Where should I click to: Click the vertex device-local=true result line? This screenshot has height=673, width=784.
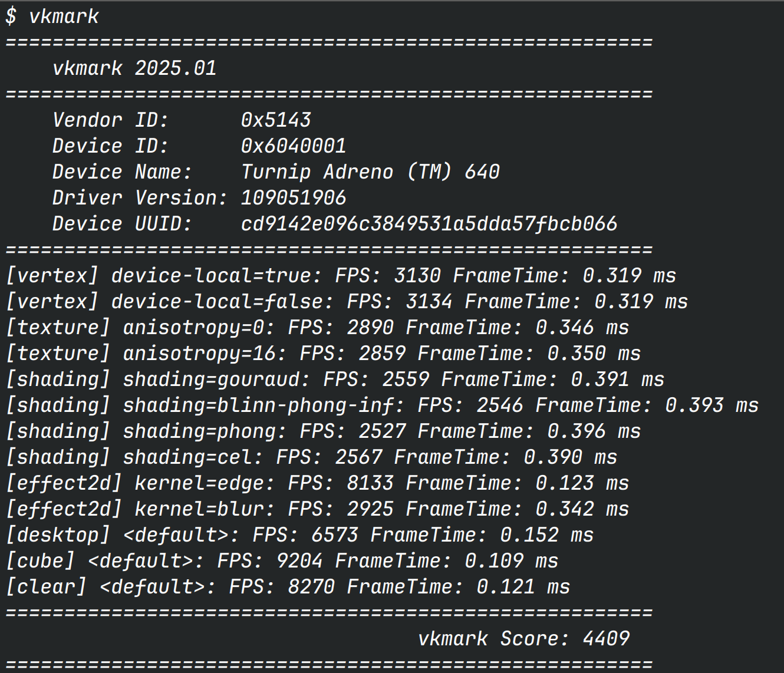[x=341, y=276]
